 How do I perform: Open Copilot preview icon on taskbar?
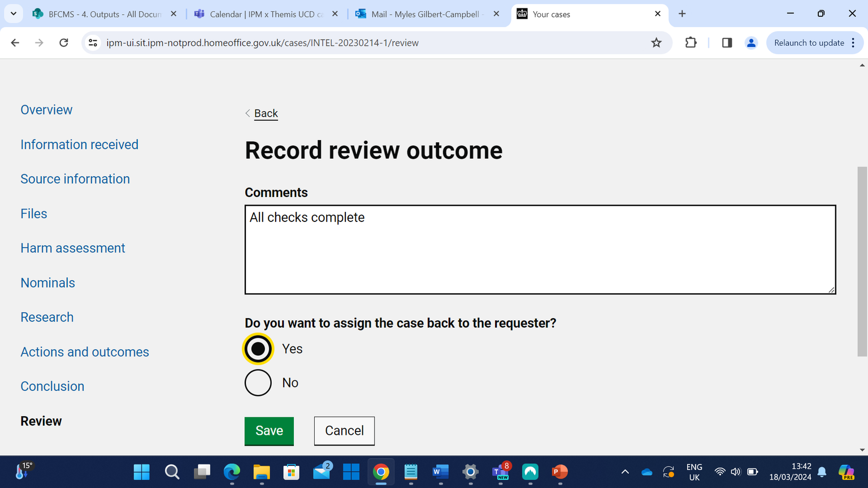click(x=847, y=472)
